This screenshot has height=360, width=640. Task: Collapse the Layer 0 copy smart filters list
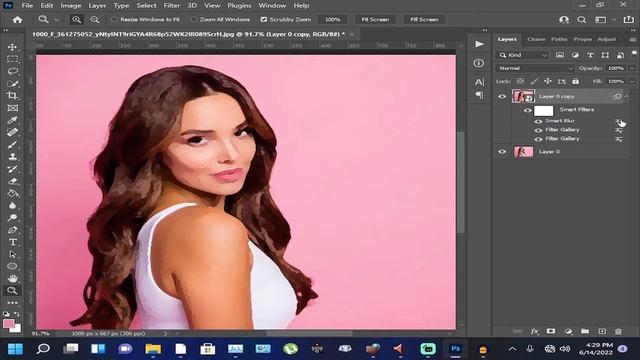pyautogui.click(x=627, y=97)
